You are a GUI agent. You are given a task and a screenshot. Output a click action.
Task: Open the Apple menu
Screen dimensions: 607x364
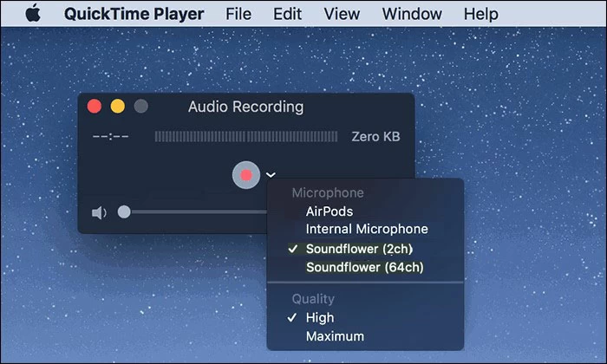pos(34,14)
